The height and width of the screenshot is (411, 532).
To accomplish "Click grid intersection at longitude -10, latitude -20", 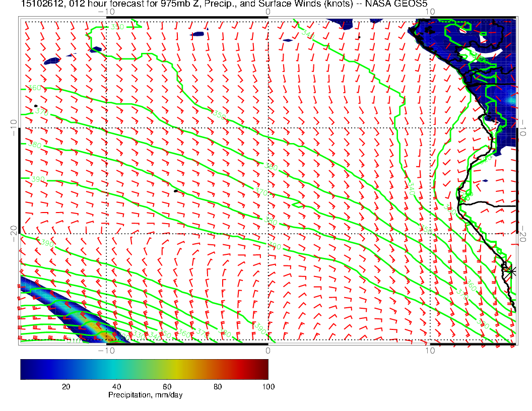I will click(107, 234).
